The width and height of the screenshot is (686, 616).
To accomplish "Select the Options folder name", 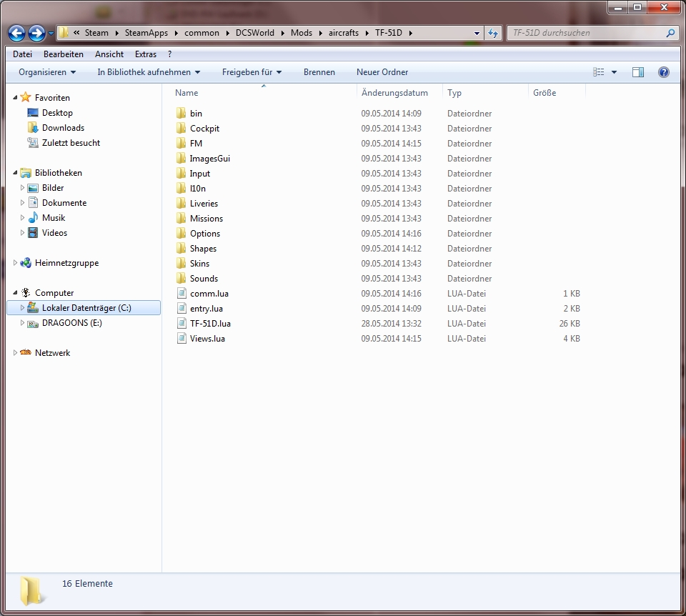I will tap(205, 234).
